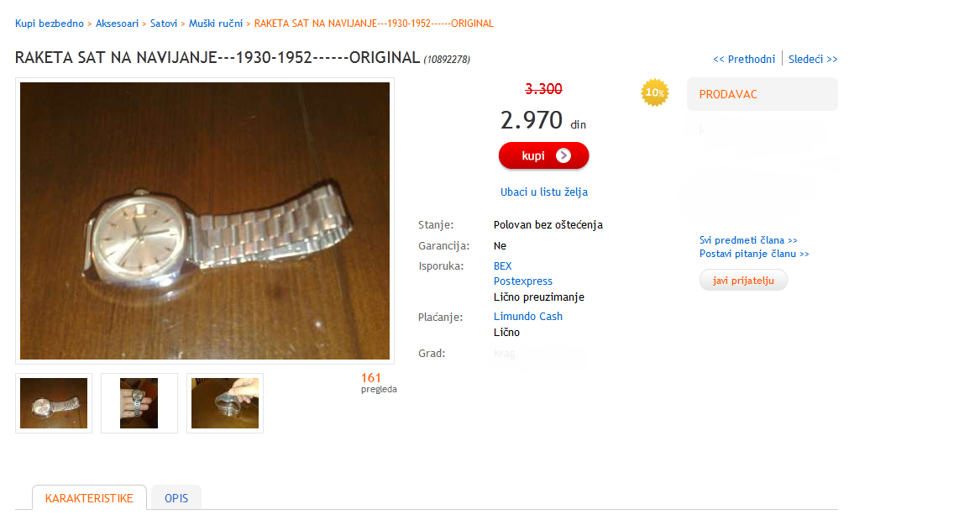The width and height of the screenshot is (980, 520).
Task: Click the main watch product photo
Action: tap(205, 221)
